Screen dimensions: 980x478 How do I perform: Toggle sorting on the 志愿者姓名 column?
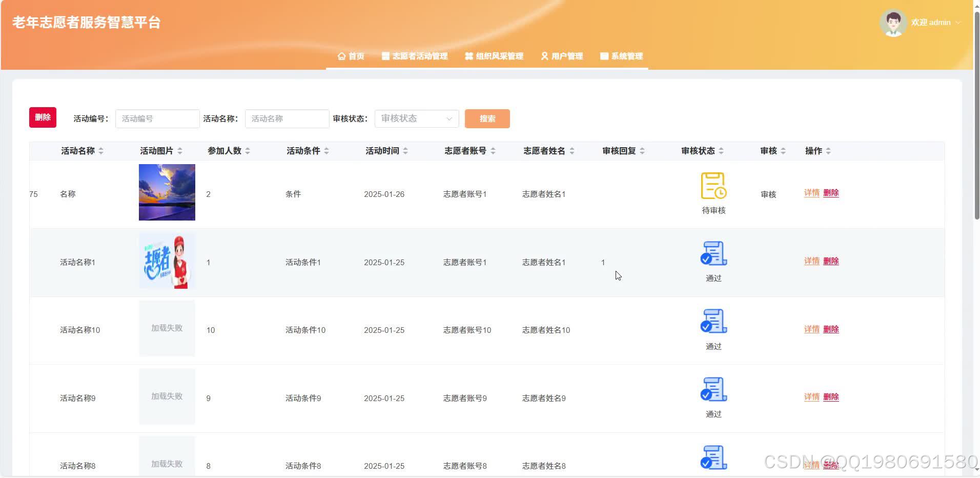click(x=573, y=151)
